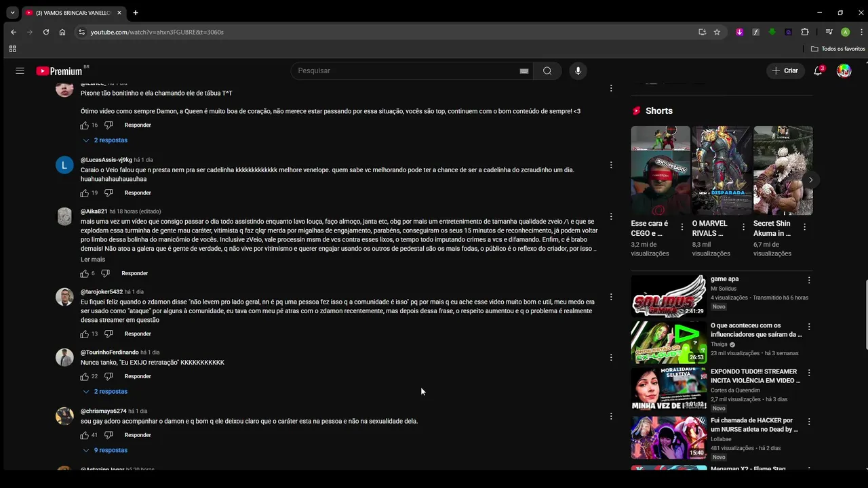Go to browser home page
This screenshot has height=488, width=868.
62,32
